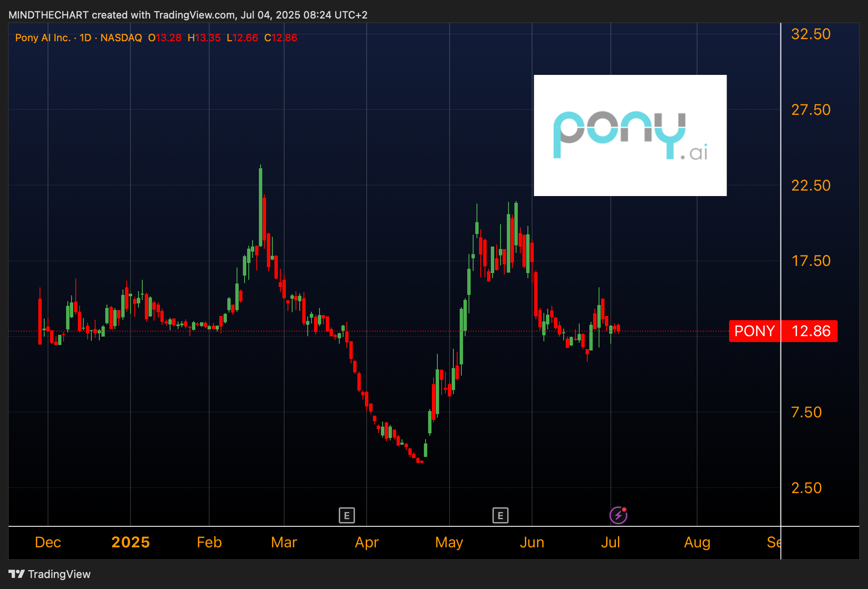Screen dimensions: 868x589
Task: Open the purple lightning event marker near July
Action: coord(618,515)
